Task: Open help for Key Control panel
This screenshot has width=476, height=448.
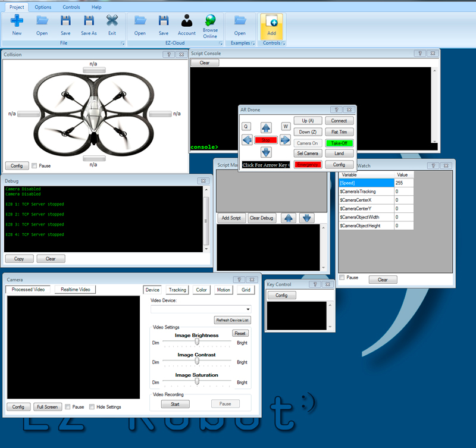Action: pyautogui.click(x=315, y=284)
